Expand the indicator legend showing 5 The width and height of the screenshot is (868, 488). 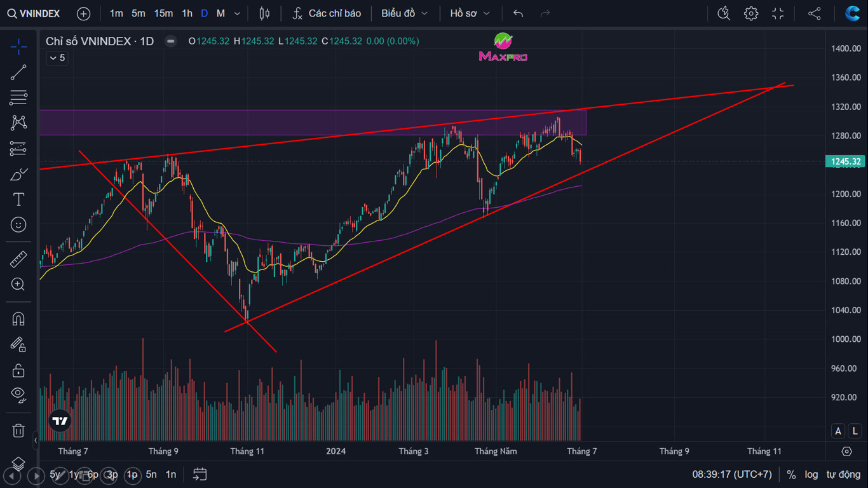[x=57, y=58]
